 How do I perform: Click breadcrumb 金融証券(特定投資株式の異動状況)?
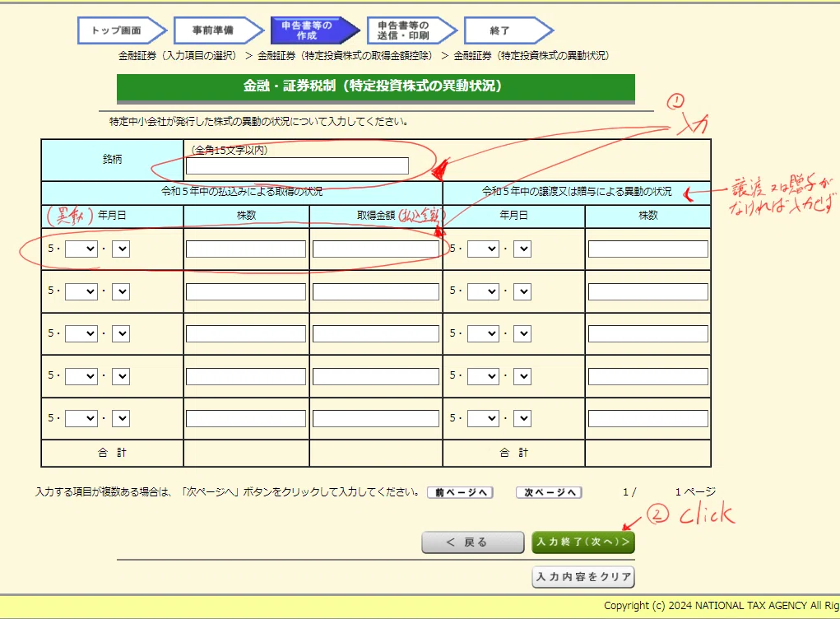pos(531,56)
